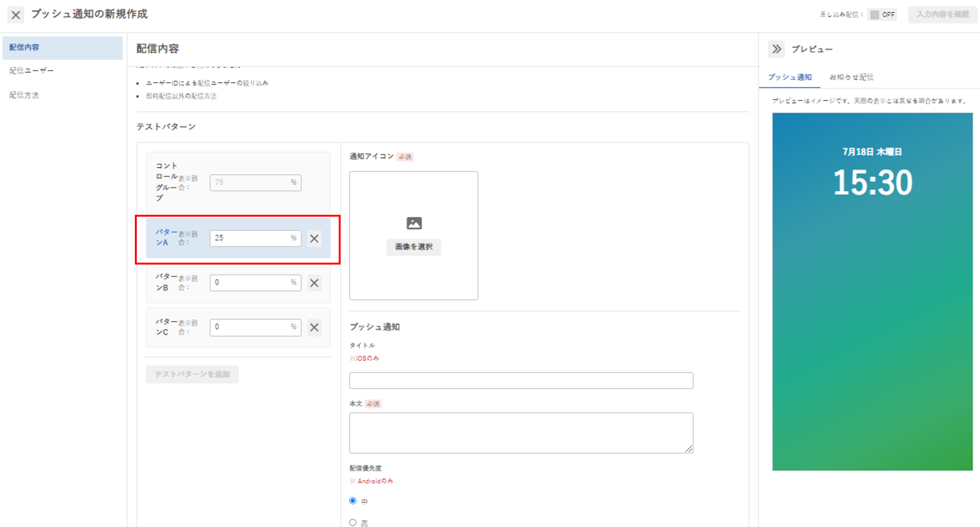Click the 本文 body text area
The width and height of the screenshot is (980, 527).
click(521, 433)
